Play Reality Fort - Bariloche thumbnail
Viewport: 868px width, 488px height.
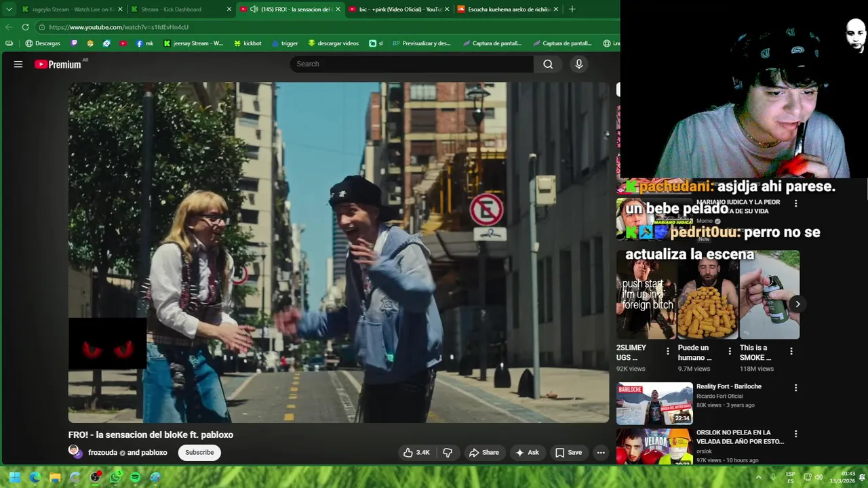654,404
